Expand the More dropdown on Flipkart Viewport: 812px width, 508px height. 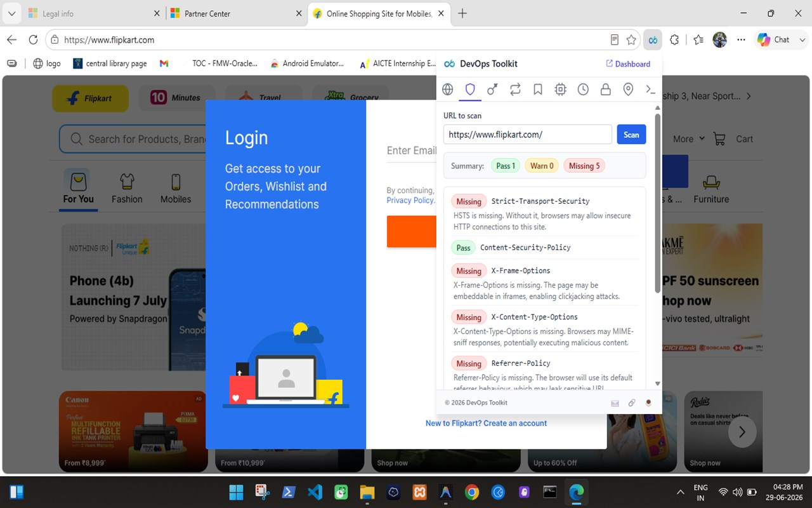[689, 139]
